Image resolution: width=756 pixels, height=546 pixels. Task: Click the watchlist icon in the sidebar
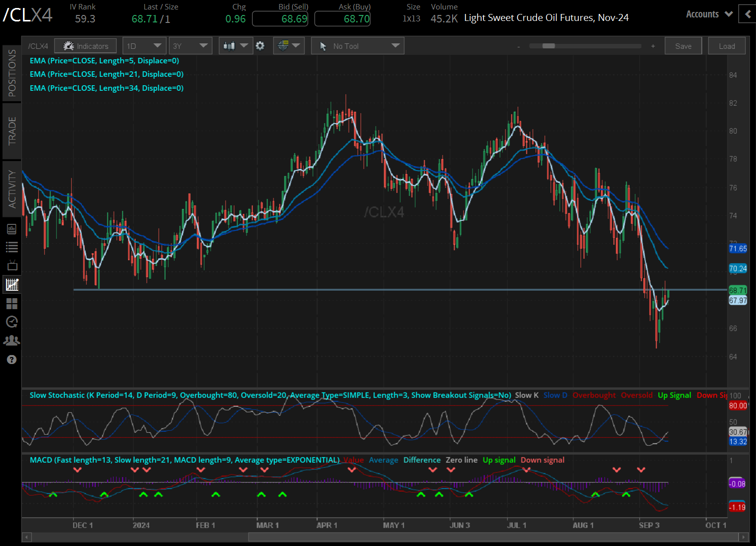point(11,246)
